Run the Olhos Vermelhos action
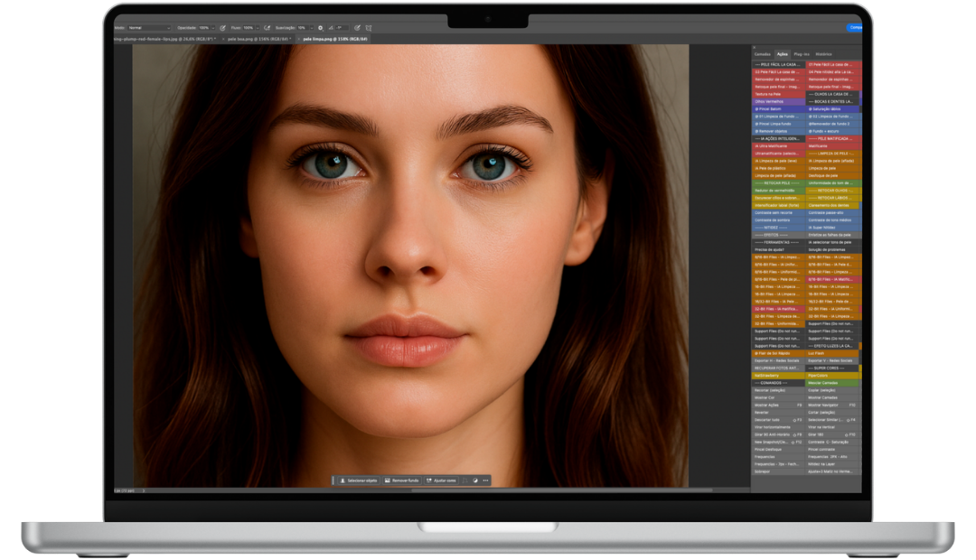This screenshot has height=560, width=976. (x=768, y=102)
